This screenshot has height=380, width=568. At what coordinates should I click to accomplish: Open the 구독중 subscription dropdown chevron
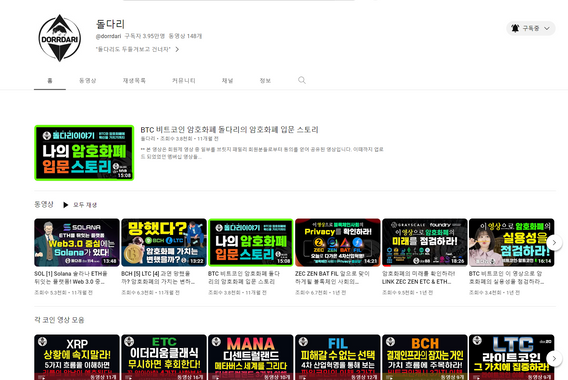click(547, 28)
